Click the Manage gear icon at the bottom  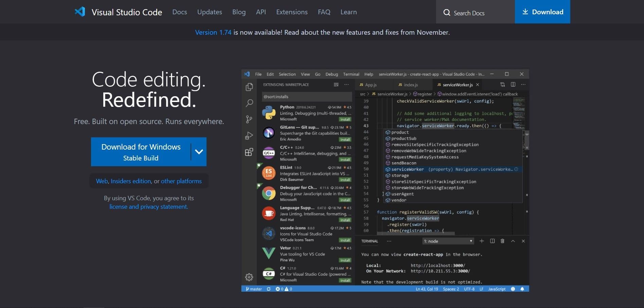coord(250,277)
